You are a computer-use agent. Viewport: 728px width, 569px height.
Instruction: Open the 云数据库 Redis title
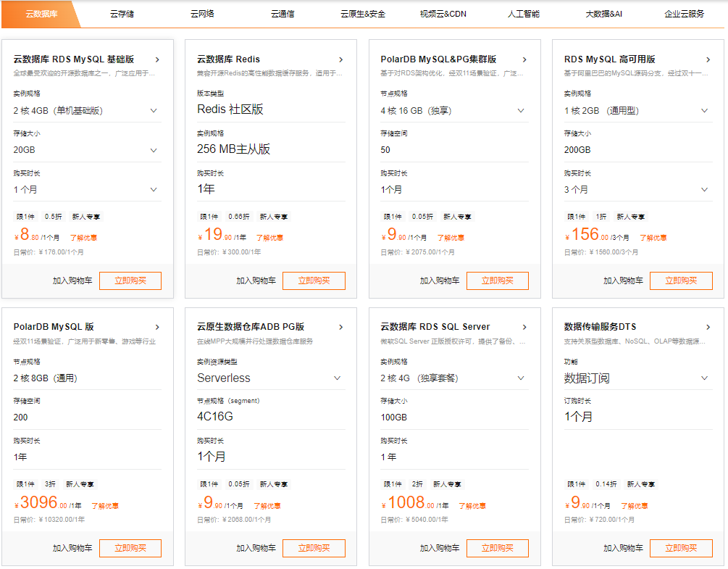228,59
